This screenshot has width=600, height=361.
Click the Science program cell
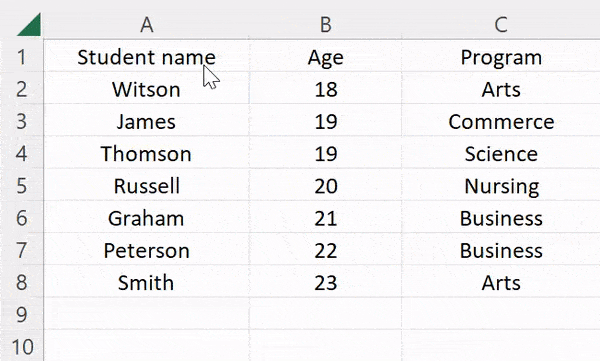(501, 154)
